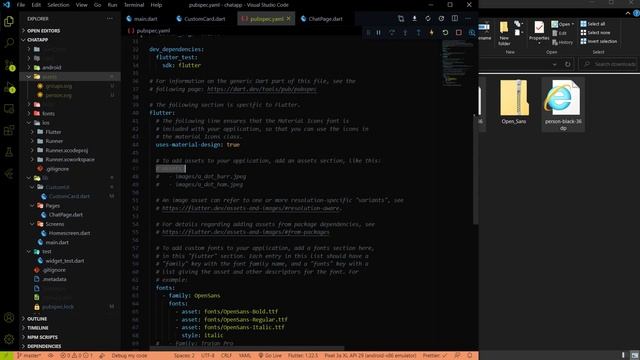Open the Terminal menu
Screen dimensions: 640x360
(x=134, y=5)
